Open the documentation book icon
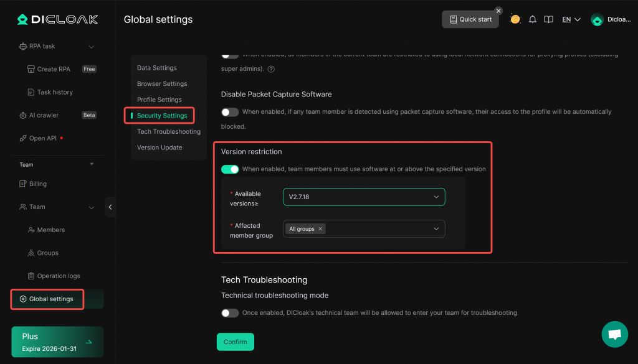This screenshot has width=638, height=364. click(x=548, y=19)
